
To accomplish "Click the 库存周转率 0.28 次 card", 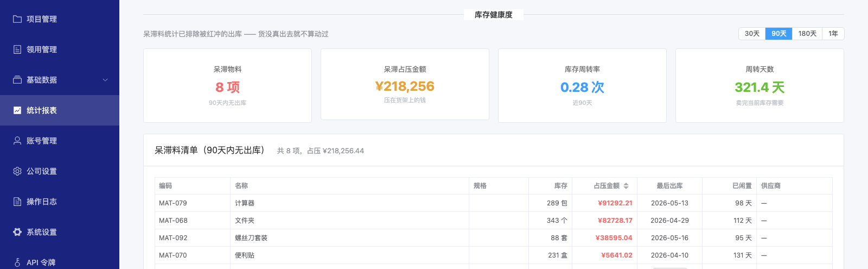I will click(x=582, y=85).
